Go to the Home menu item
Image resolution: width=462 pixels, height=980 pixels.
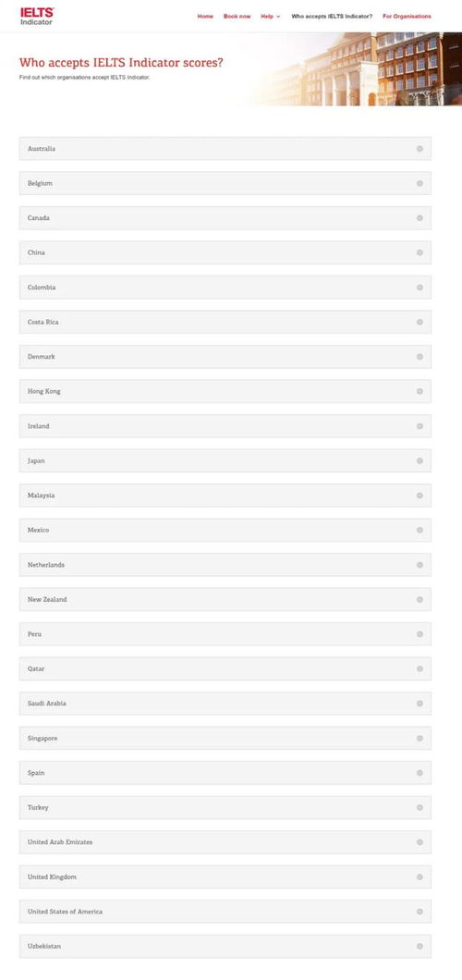click(205, 17)
